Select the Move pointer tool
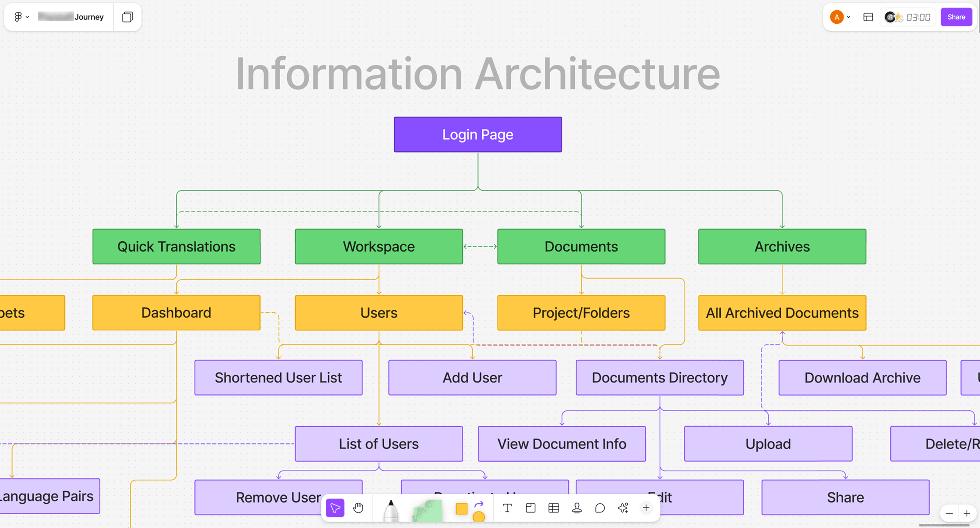 pyautogui.click(x=335, y=508)
